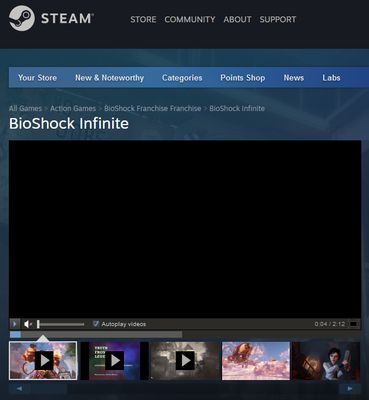369x400 pixels.
Task: Select the first video thumbnail with Songbird
Action: tap(43, 360)
